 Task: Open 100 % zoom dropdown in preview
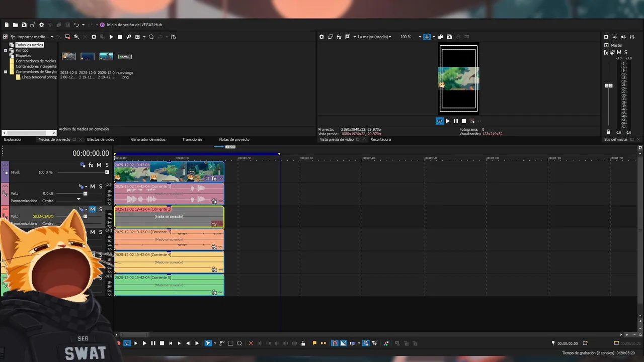coord(420,37)
